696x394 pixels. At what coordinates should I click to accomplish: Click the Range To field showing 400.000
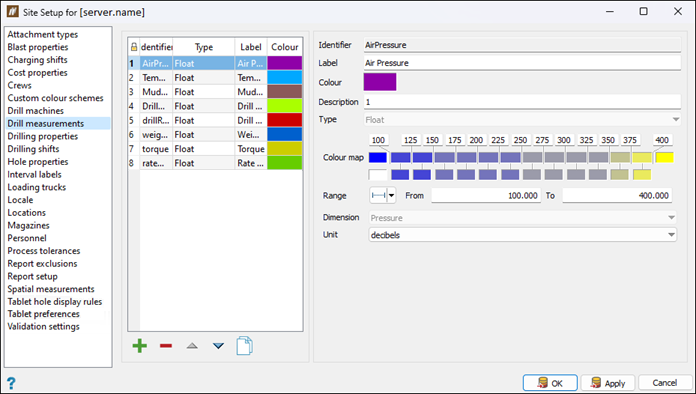[617, 196]
